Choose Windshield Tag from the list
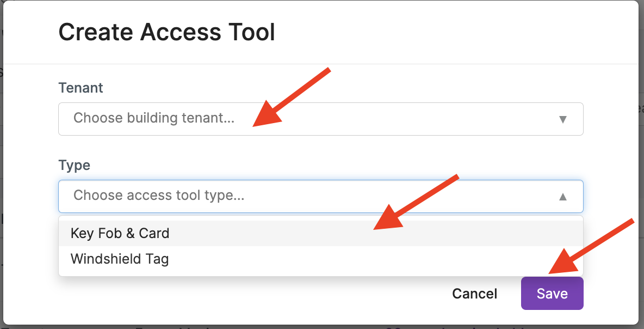Image resolution: width=644 pixels, height=329 pixels. click(120, 259)
